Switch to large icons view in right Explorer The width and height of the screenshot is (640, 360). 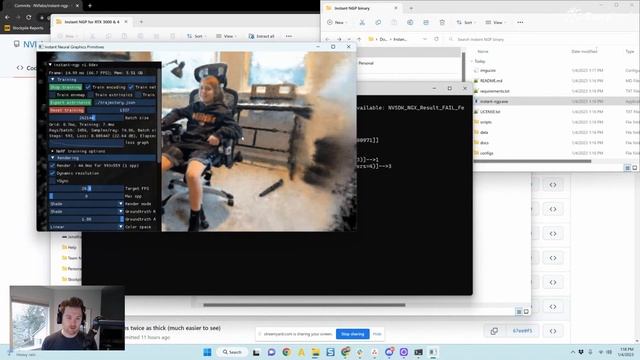click(635, 168)
